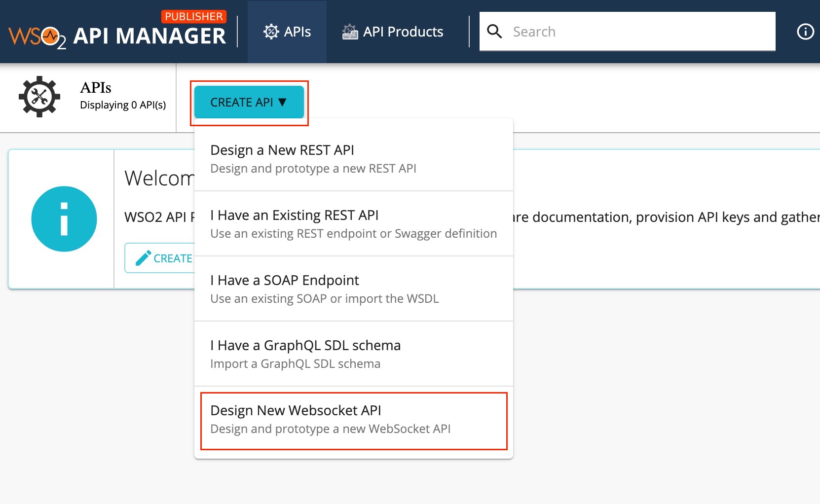Click the search magnifier icon
The width and height of the screenshot is (820, 504).
coord(495,31)
